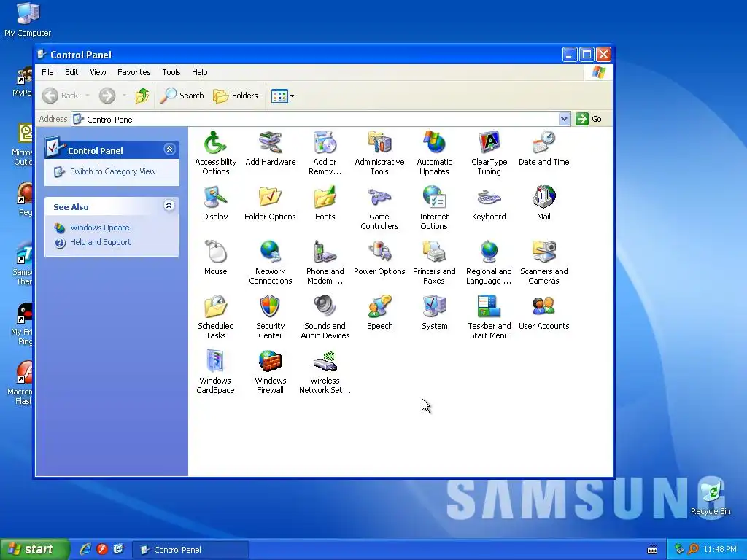
Task: Follow the Windows Update link
Action: tap(99, 227)
